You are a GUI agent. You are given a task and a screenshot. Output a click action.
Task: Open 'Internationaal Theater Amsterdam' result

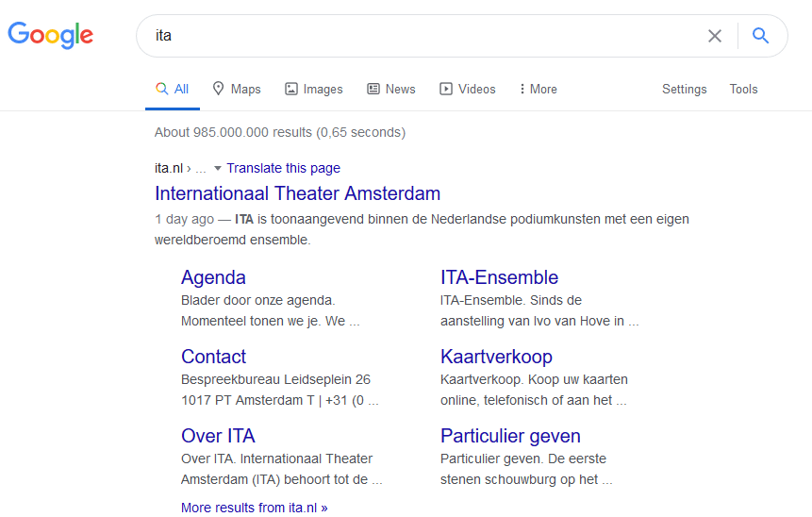[298, 193]
